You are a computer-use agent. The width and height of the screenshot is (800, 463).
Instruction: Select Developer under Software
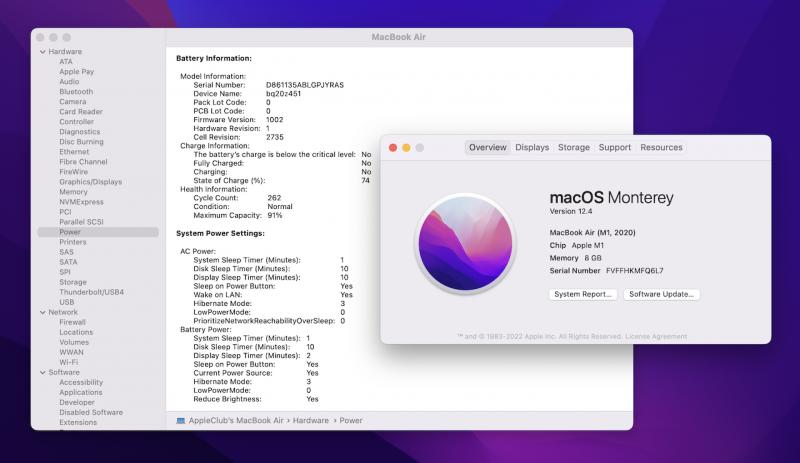point(77,402)
